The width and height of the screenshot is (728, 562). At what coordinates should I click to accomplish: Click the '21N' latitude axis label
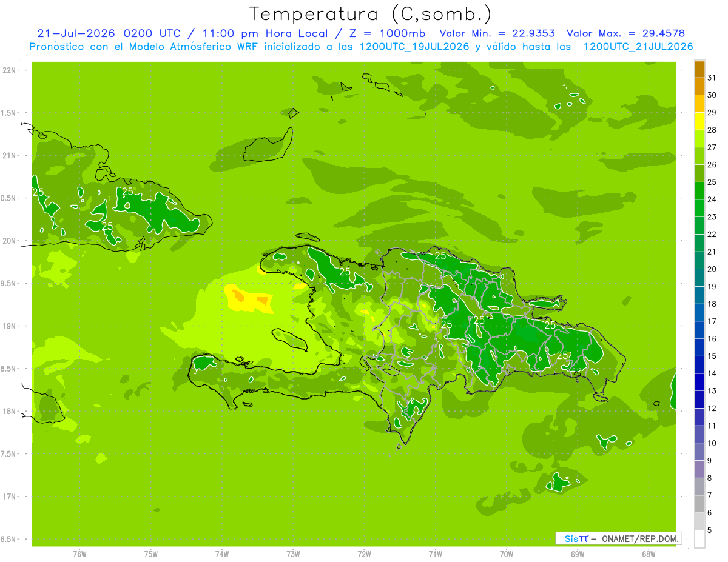pyautogui.click(x=9, y=155)
